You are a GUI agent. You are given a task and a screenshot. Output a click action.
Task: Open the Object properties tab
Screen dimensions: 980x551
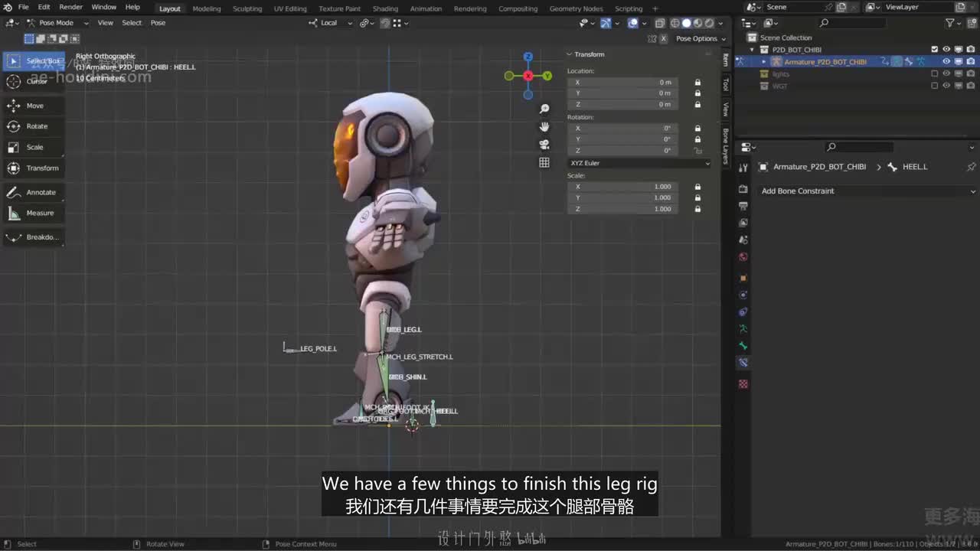tap(743, 278)
